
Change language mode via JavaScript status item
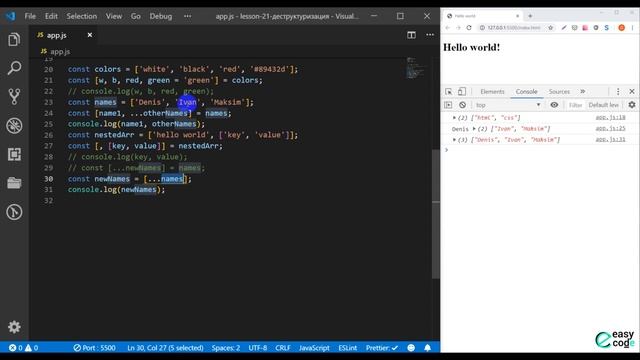(314, 348)
